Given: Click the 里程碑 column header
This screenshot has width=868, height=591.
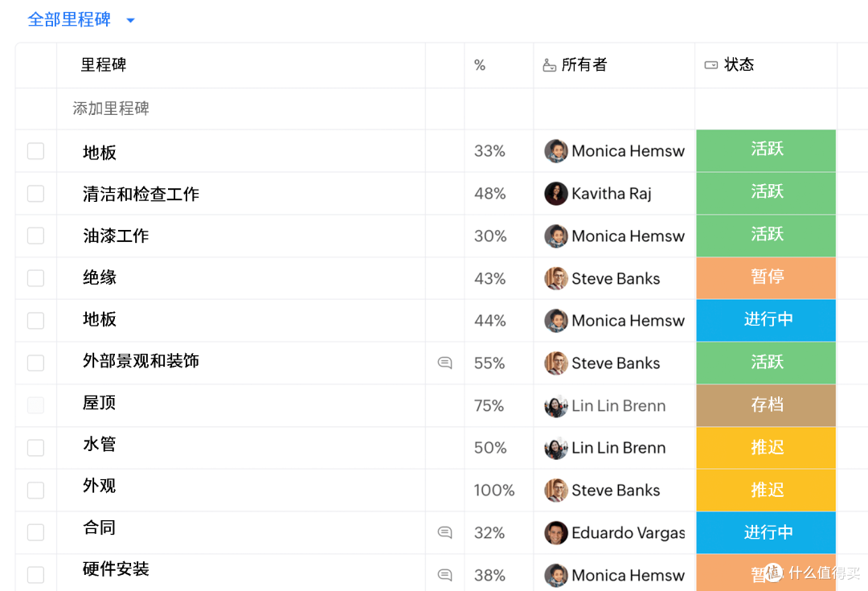Looking at the screenshot, I should pyautogui.click(x=104, y=65).
